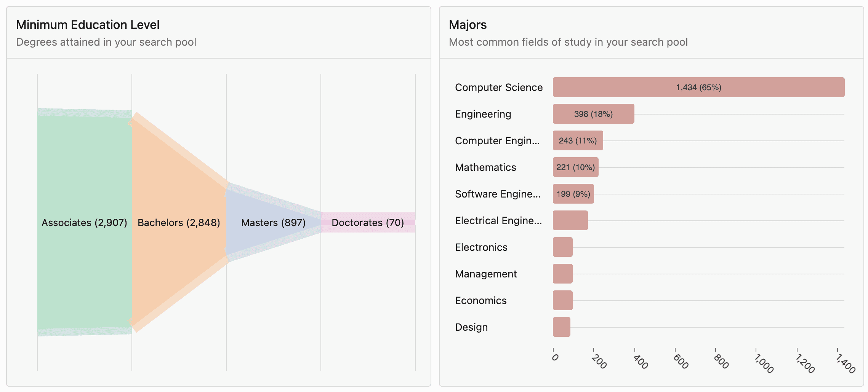Click the Minimum Education Level heading
The image size is (868, 392).
click(88, 25)
